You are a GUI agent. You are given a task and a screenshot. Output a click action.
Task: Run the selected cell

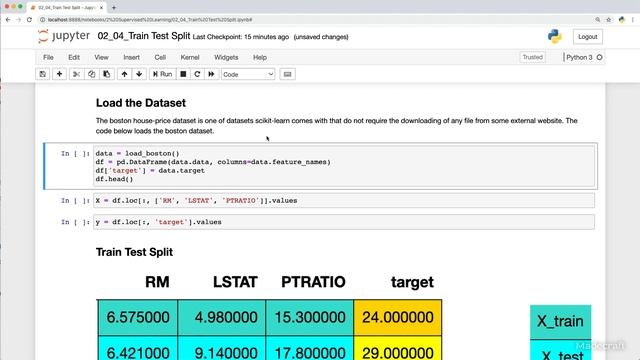162,74
